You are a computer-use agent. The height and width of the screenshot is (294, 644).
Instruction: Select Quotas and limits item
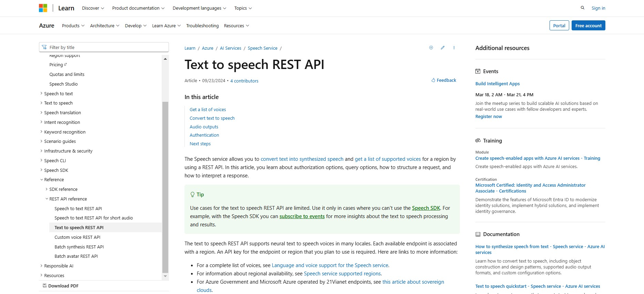pos(67,74)
